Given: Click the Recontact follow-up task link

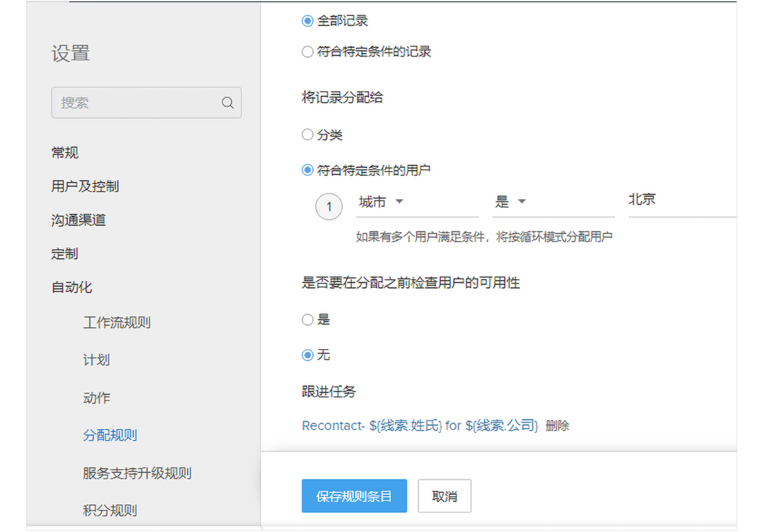Looking at the screenshot, I should click(x=420, y=425).
